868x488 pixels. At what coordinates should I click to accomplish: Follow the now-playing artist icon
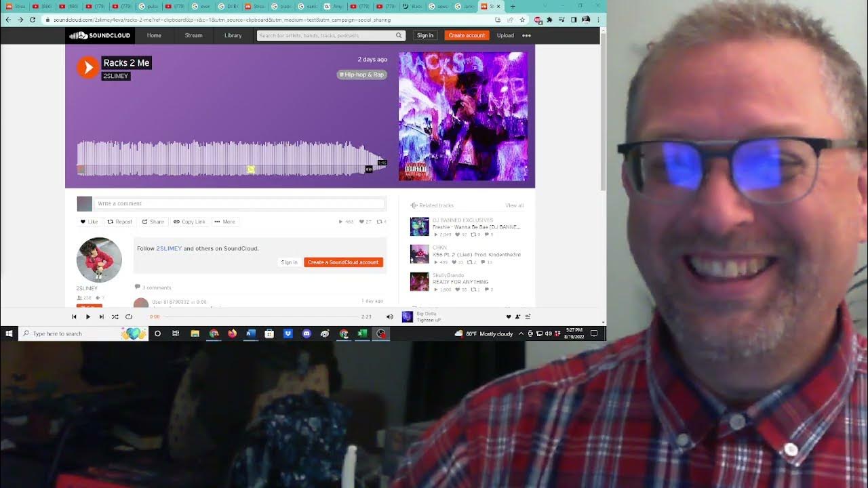tap(517, 317)
